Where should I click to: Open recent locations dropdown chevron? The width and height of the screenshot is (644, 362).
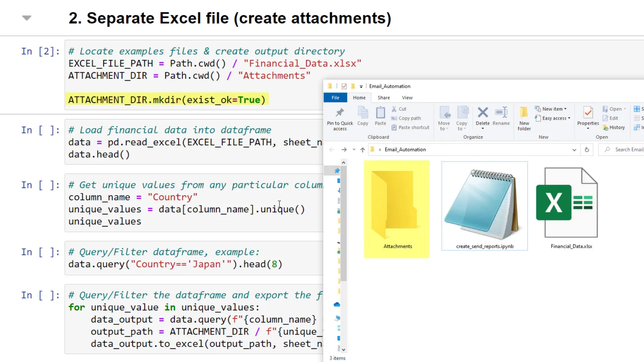(354, 149)
